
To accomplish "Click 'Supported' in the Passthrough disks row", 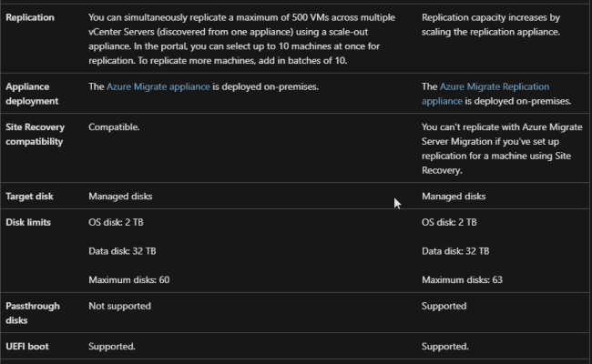I will (444, 306).
